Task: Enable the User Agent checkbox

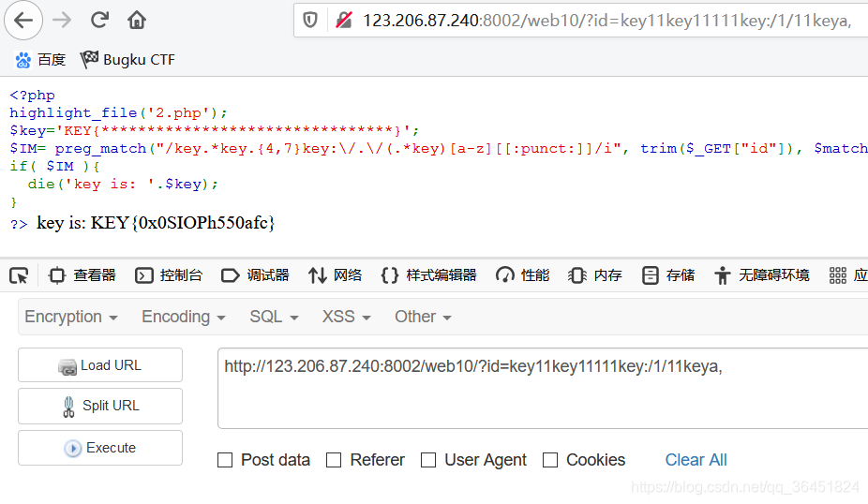Action: pos(428,460)
